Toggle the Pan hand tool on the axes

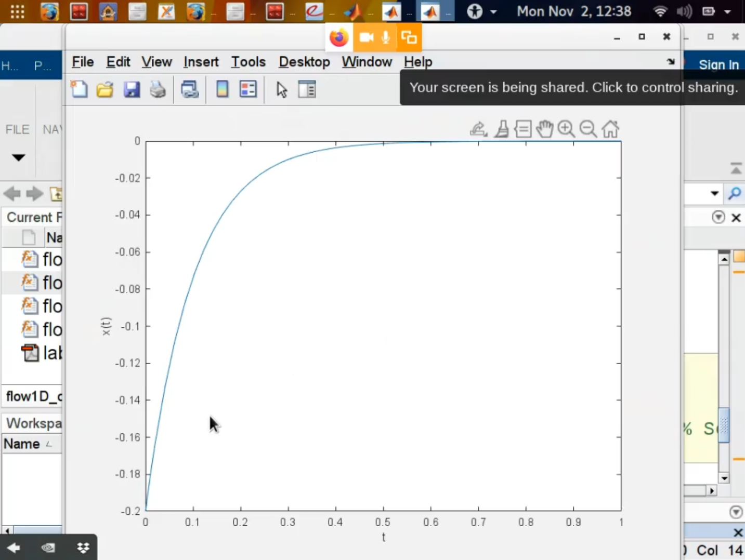tap(544, 129)
